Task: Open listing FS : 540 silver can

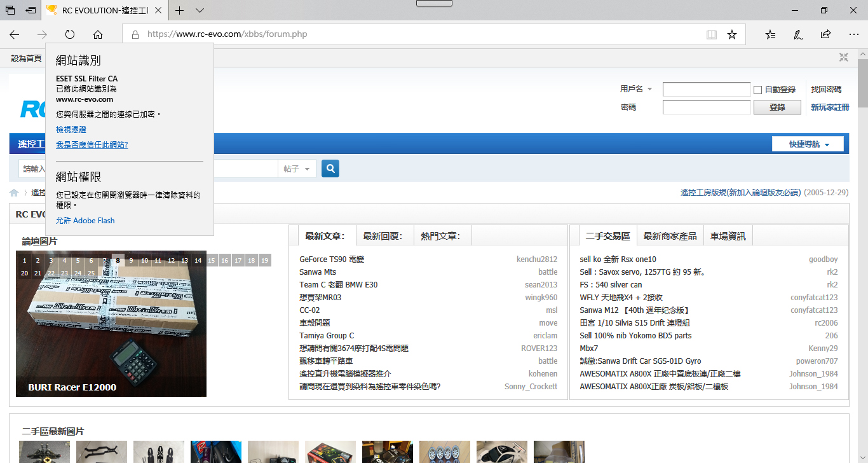Action: coord(611,284)
